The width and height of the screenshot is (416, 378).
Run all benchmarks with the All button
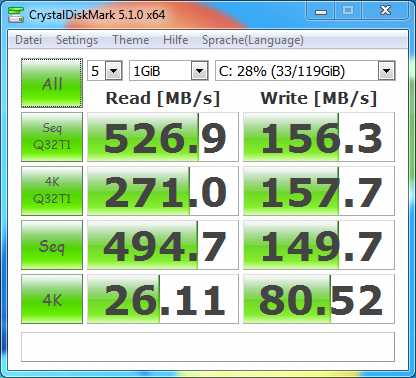point(52,83)
